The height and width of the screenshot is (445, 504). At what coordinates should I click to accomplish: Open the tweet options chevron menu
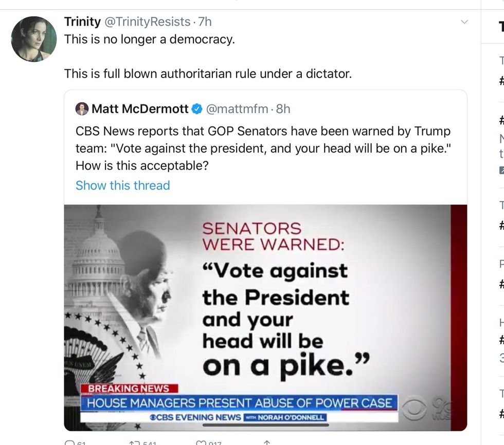tap(464, 22)
